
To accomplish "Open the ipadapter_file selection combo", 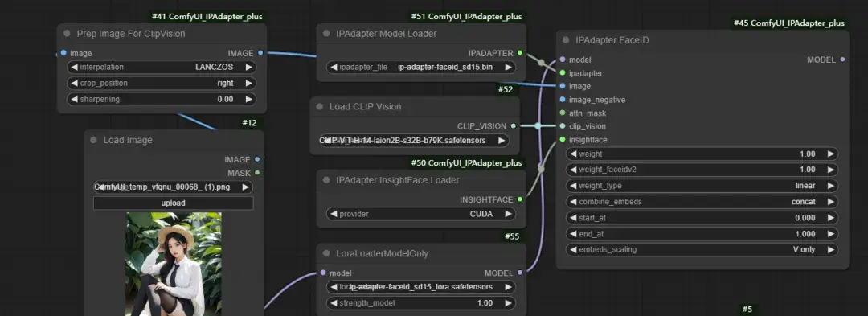I will (421, 68).
